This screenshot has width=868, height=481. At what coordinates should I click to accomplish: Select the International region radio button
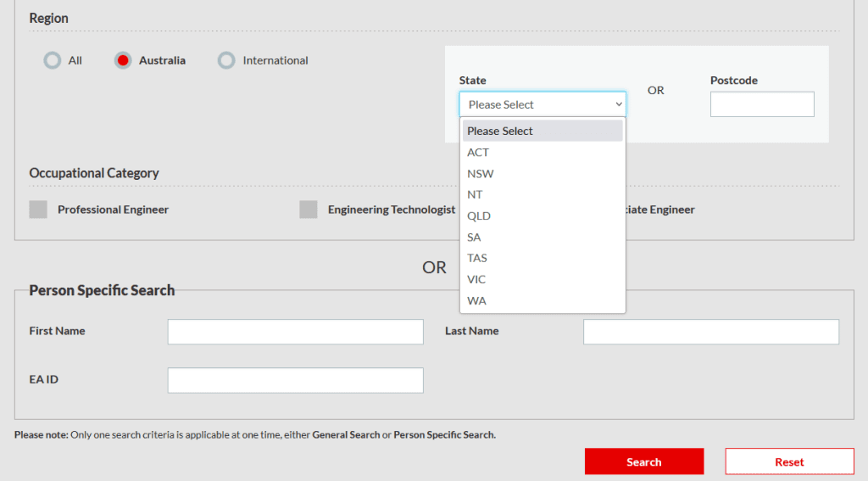225,60
